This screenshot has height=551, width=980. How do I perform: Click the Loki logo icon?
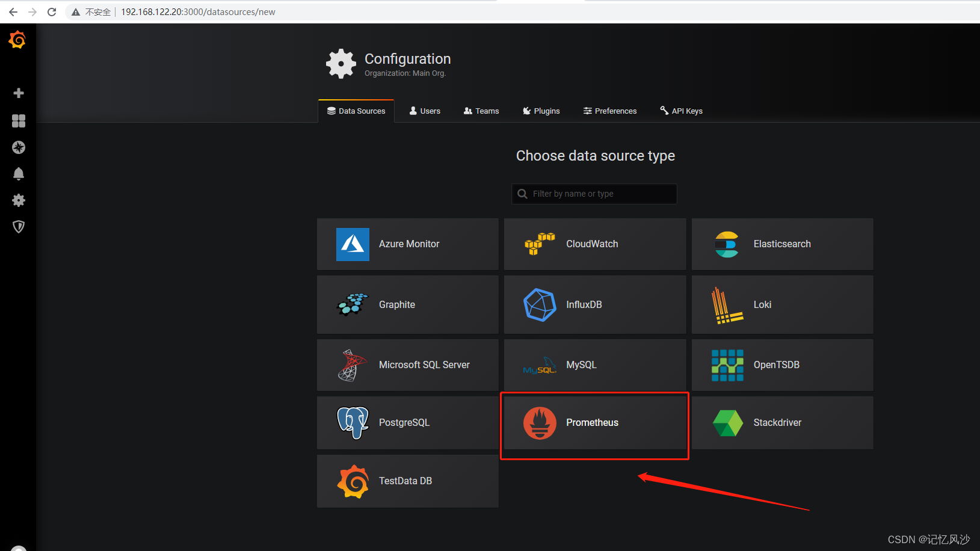727,305
